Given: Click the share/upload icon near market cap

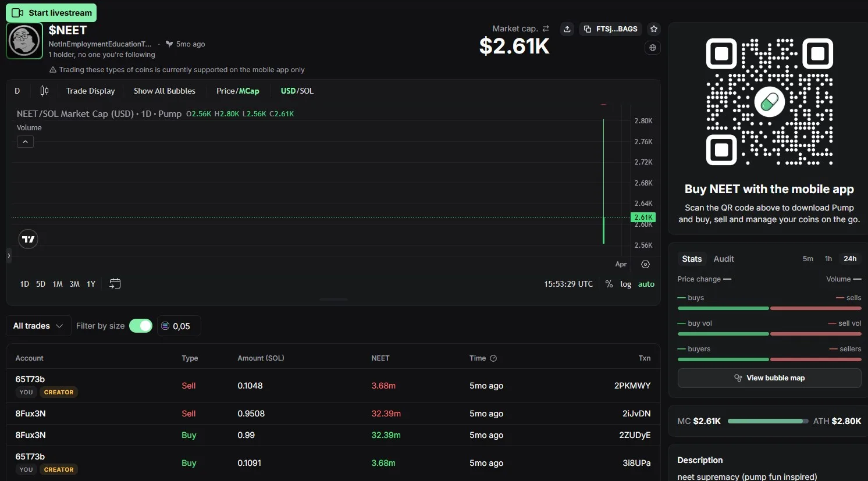Looking at the screenshot, I should pyautogui.click(x=567, y=29).
